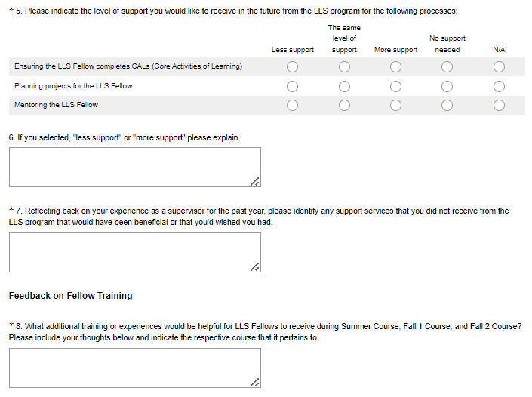Mark No support needed for Mentoring
Screen dimensions: 532x397
point(447,105)
